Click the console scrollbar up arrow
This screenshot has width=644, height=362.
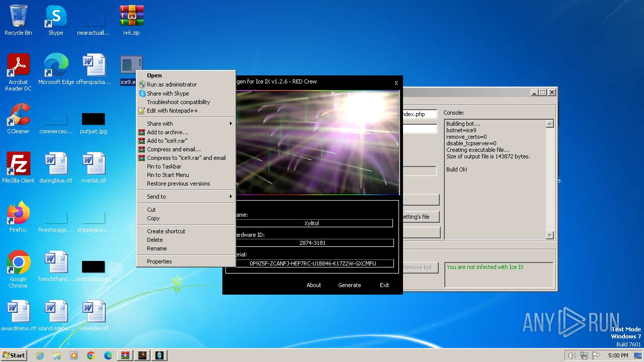point(549,124)
